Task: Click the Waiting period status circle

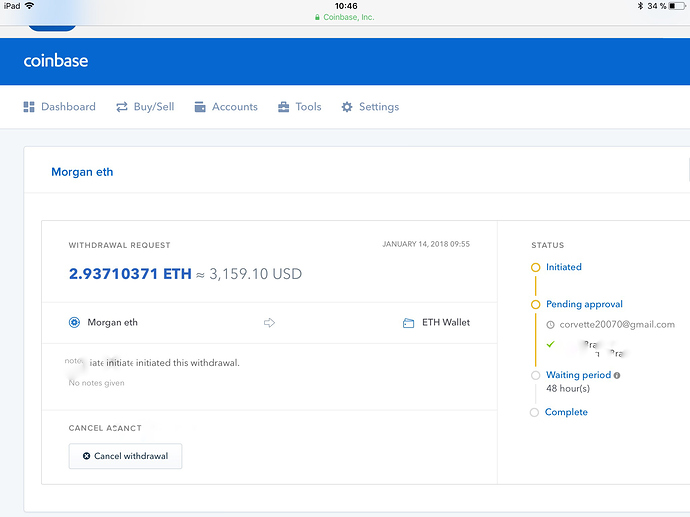Action: click(x=536, y=375)
